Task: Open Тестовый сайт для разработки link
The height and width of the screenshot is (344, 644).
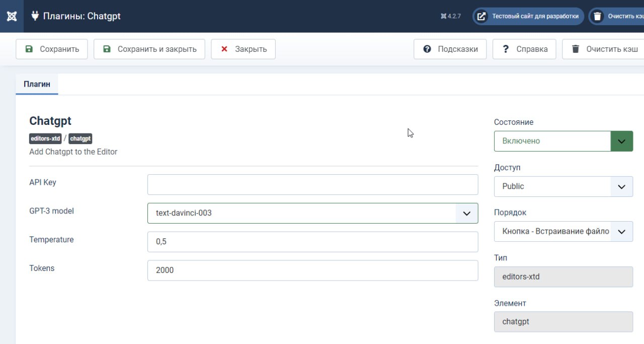Action: point(528,16)
